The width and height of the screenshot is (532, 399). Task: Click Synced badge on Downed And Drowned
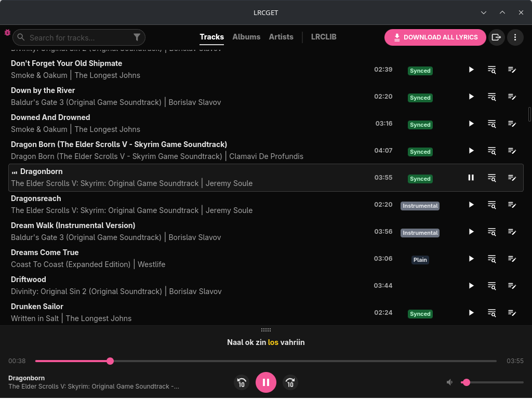click(420, 125)
